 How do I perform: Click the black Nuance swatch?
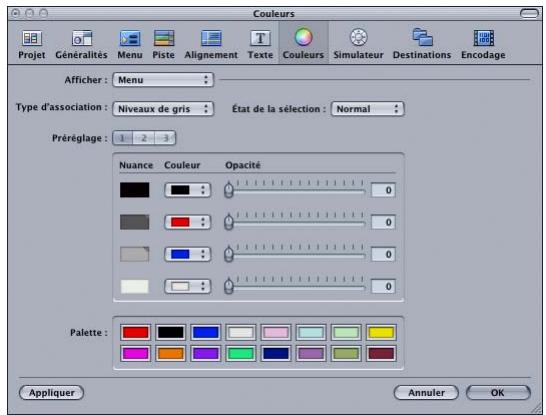[134, 190]
